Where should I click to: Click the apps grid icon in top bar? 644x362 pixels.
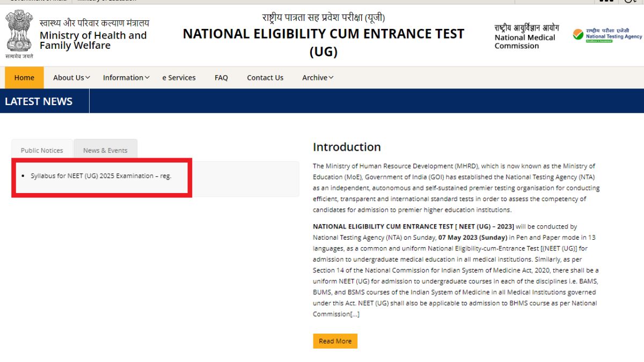[x=606, y=1]
